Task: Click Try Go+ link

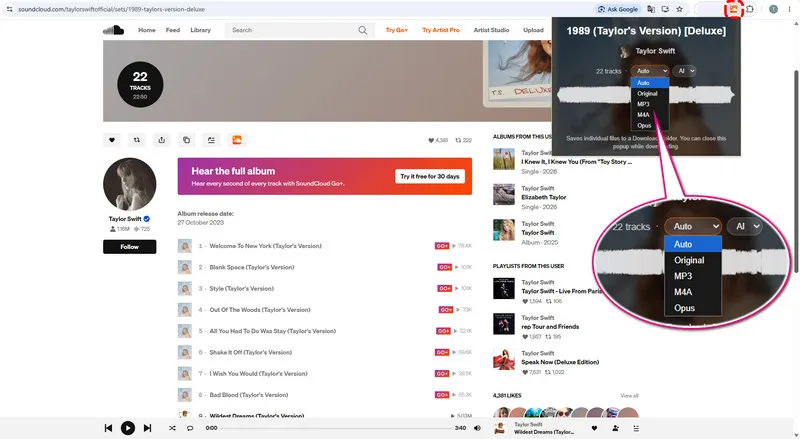Action: coord(396,30)
